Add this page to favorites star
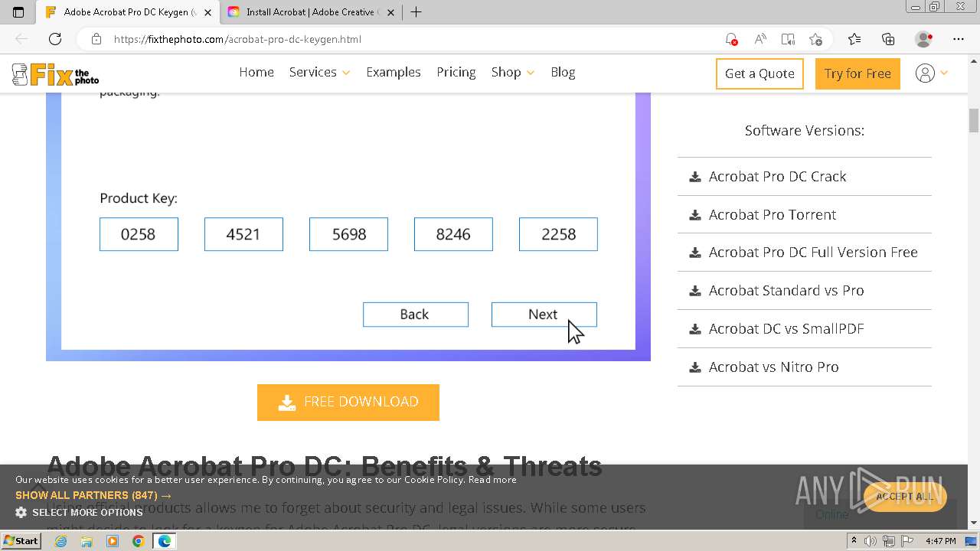Screen dimensions: 980x551 tap(815, 39)
